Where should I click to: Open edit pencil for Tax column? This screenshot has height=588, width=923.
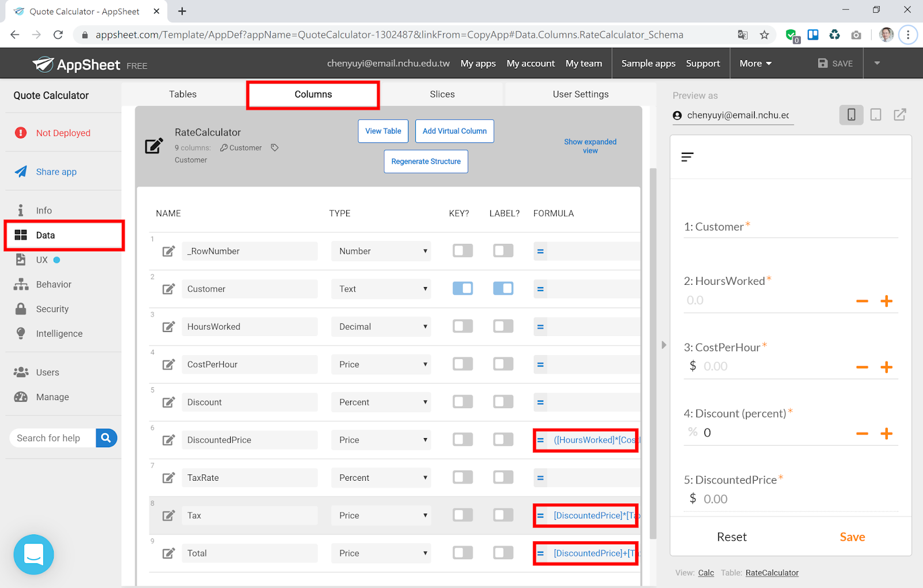(168, 515)
